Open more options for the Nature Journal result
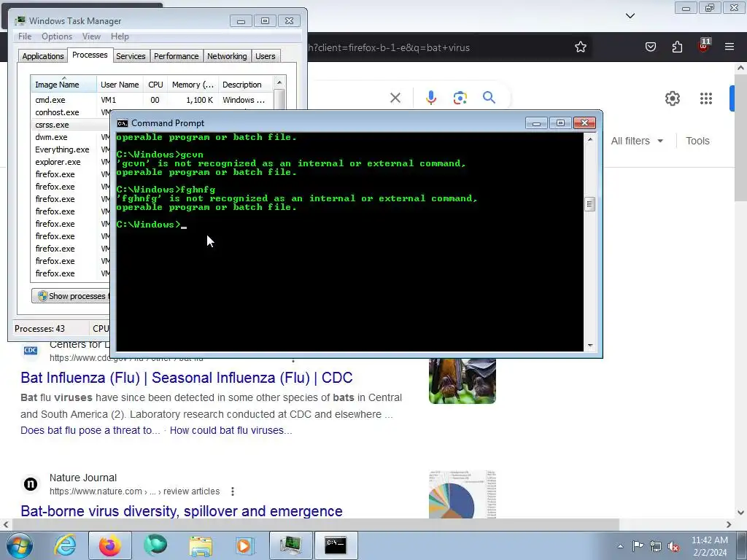 [233, 491]
